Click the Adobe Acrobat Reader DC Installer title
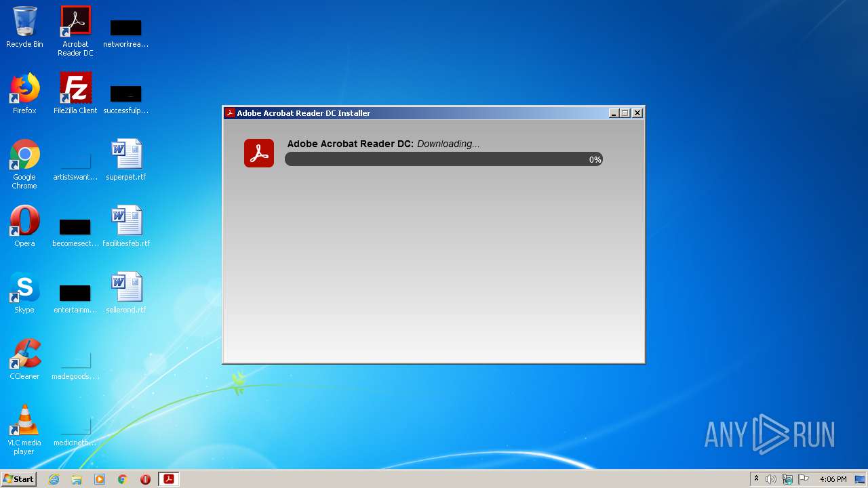 pyautogui.click(x=304, y=113)
